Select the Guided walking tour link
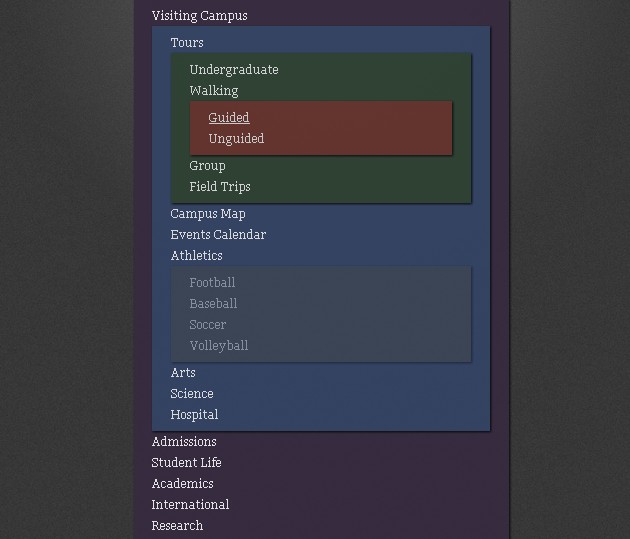This screenshot has width=630, height=539. 228,118
